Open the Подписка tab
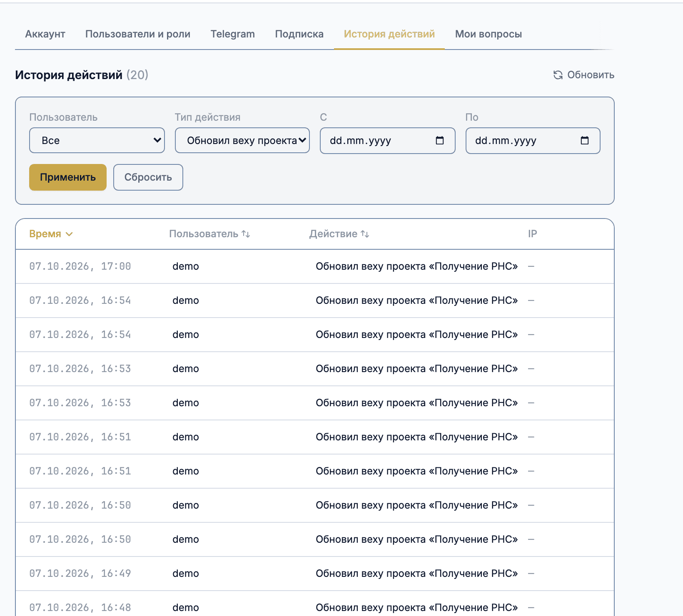The width and height of the screenshot is (683, 616). coord(299,34)
